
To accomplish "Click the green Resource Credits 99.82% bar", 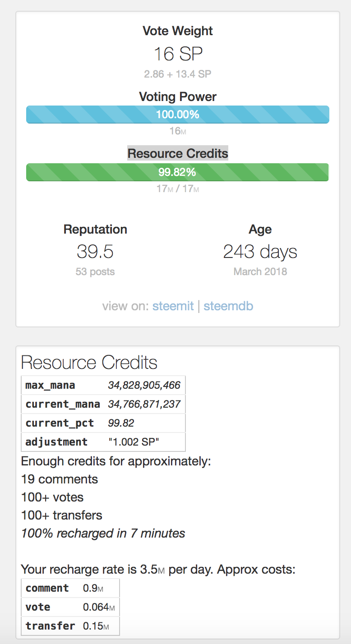I will pyautogui.click(x=177, y=172).
